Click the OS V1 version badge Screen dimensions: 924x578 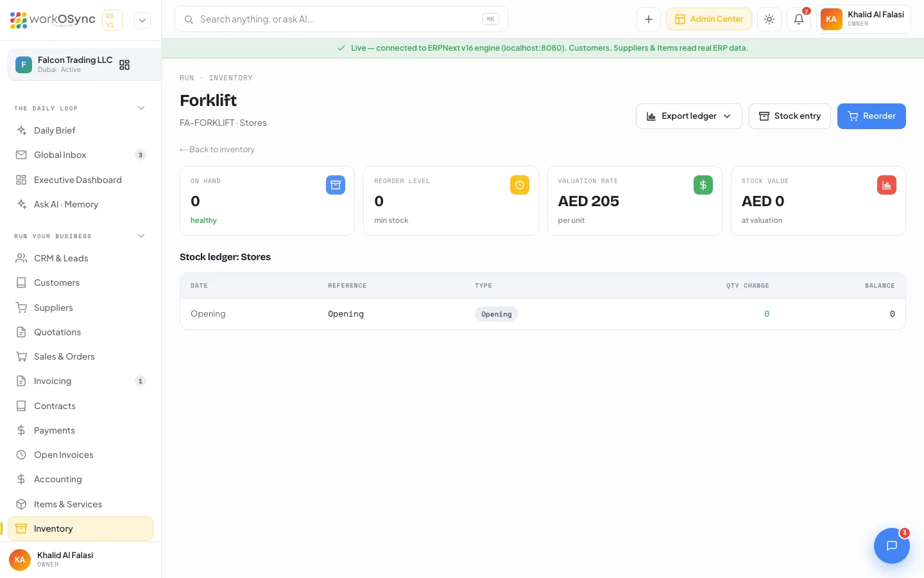(112, 20)
